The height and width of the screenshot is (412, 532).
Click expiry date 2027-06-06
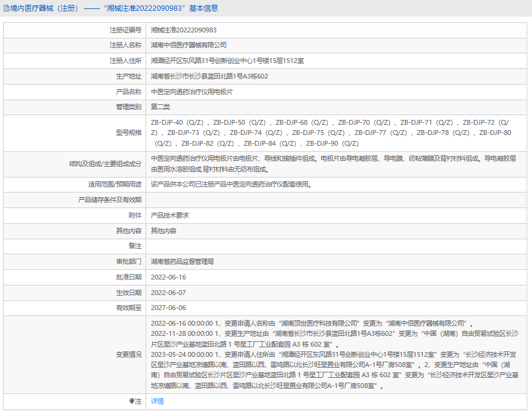point(168,308)
